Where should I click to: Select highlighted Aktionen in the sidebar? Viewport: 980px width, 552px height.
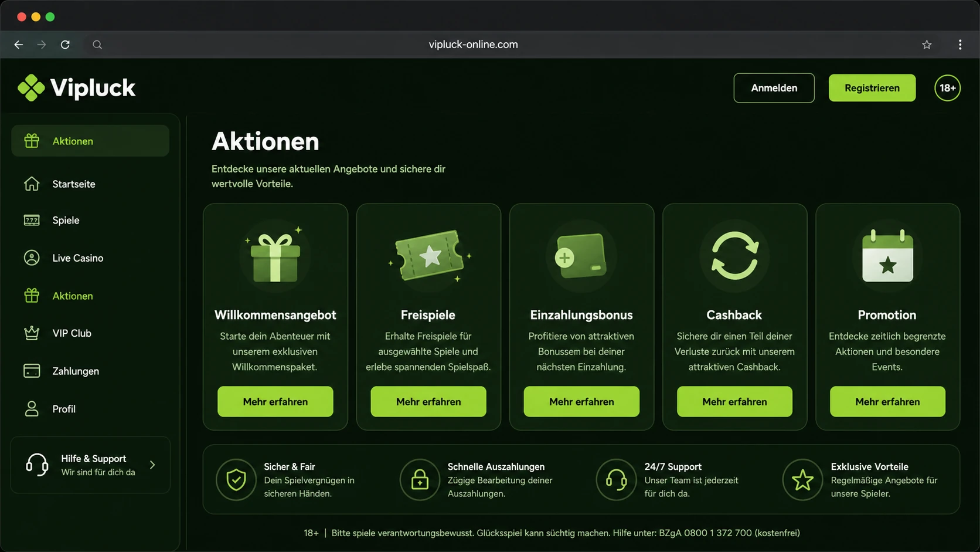coord(90,141)
